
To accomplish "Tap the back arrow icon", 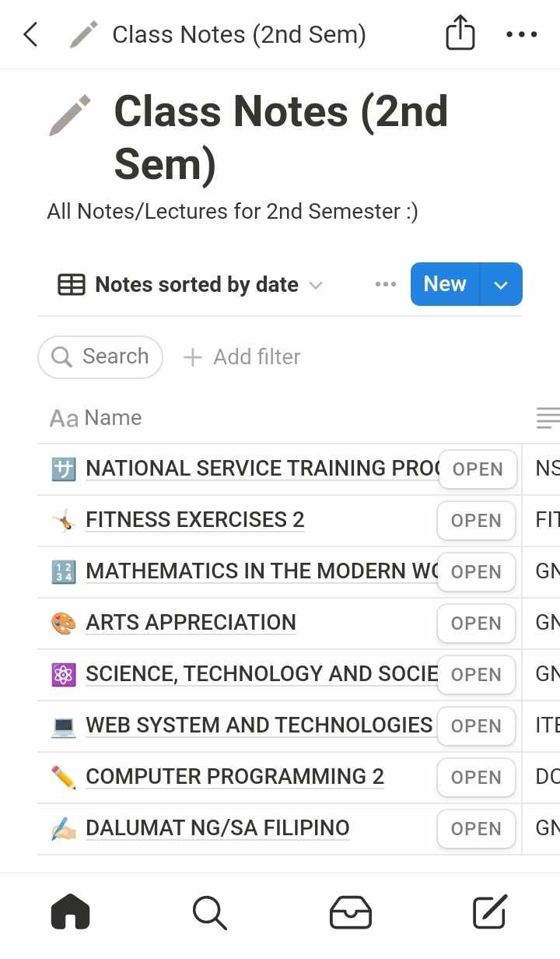I will coord(30,34).
